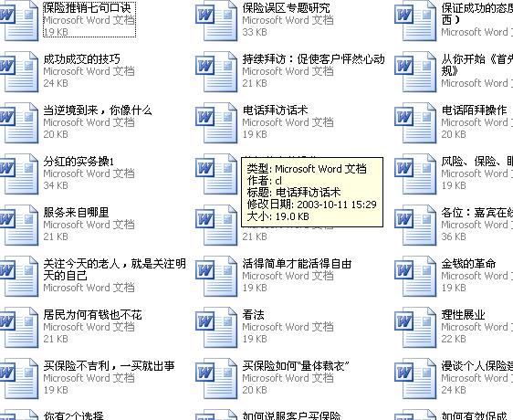Click the file name starting 保证成功的态度
Image resolution: width=513 pixels, height=420 pixels.
[477, 14]
